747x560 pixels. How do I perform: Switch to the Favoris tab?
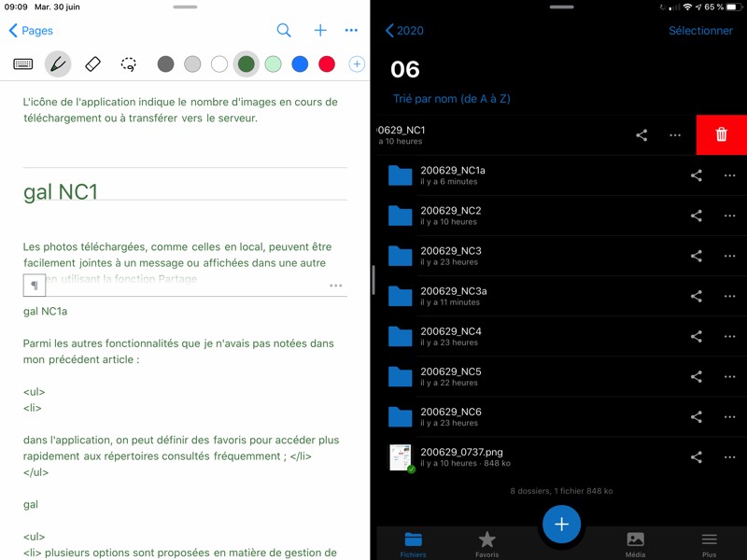[486, 543]
